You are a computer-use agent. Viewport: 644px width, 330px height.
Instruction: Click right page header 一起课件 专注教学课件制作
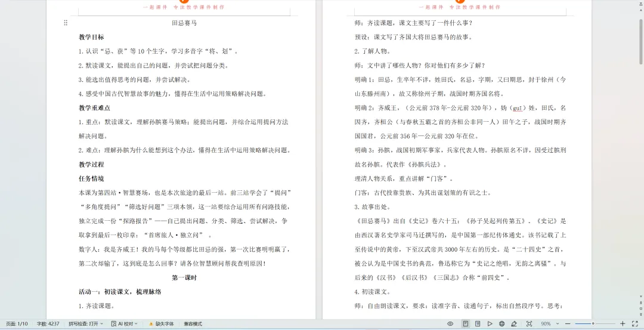[x=460, y=7]
